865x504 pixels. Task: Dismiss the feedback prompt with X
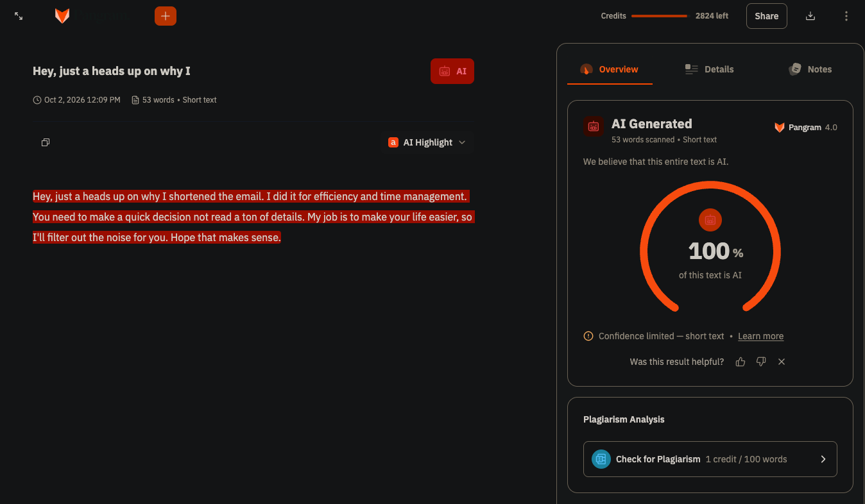[x=782, y=362]
